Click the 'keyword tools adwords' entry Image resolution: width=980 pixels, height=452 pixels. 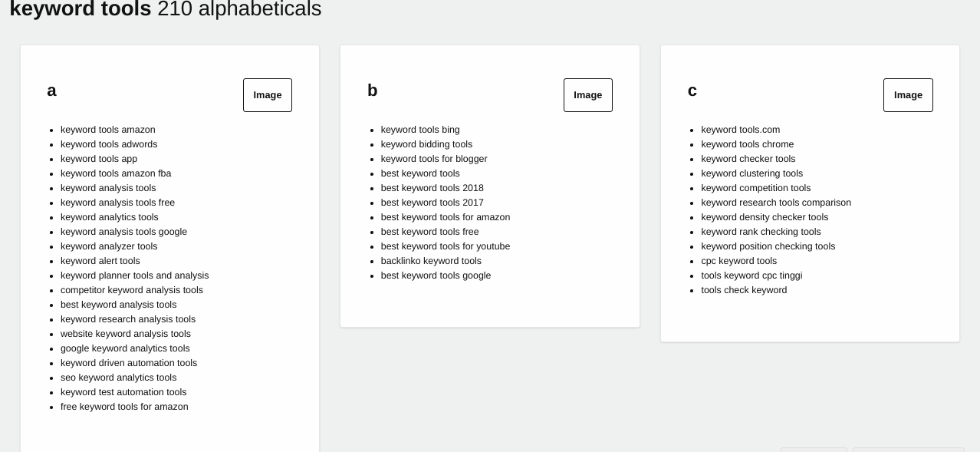(x=109, y=144)
